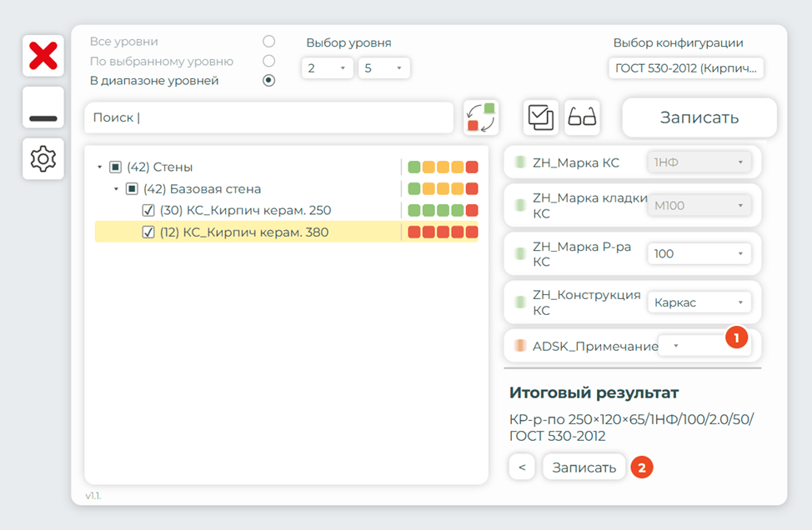Open the ZH_Марка кладки КС dropdown 'М100'
Viewport: 812px width, 530px height.
(x=699, y=206)
